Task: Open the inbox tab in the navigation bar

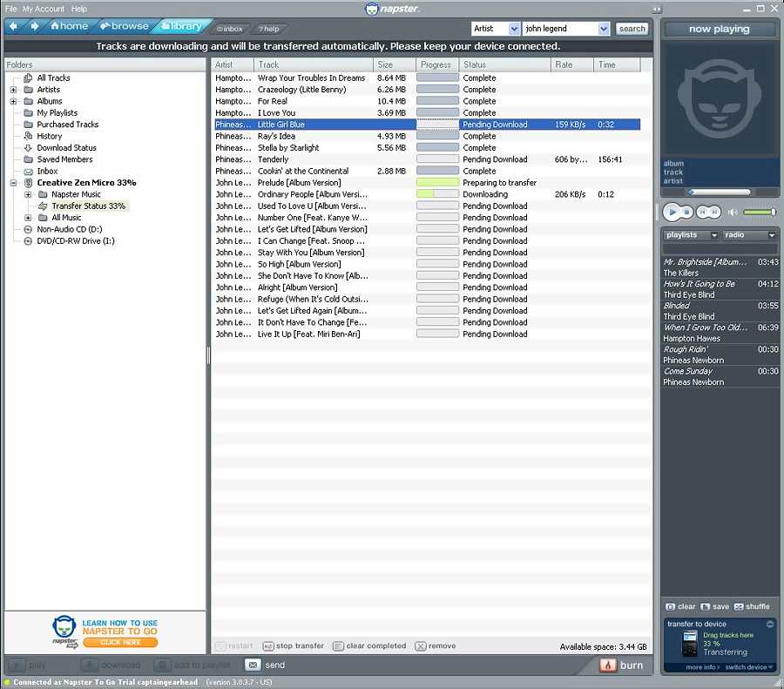Action: click(x=229, y=29)
